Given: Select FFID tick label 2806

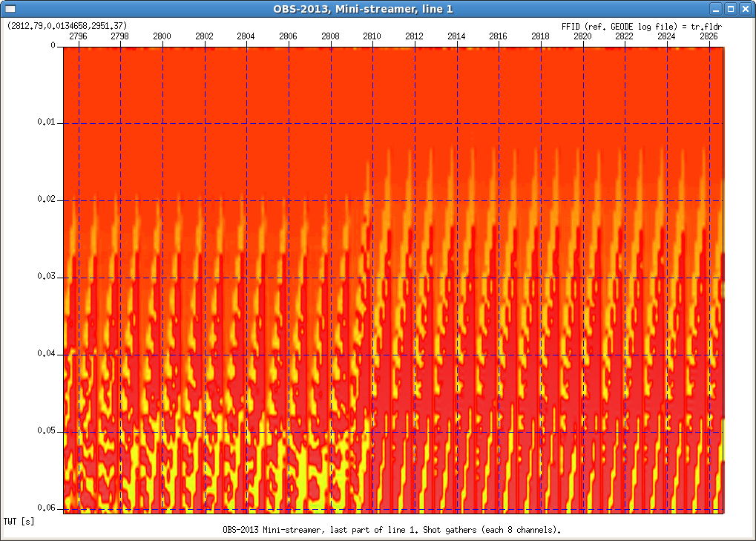Looking at the screenshot, I should click(x=288, y=36).
